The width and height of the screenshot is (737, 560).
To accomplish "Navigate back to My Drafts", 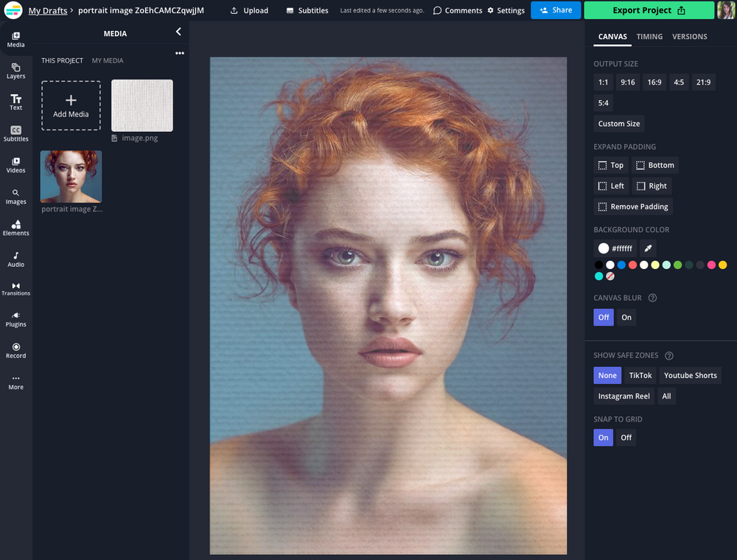I will point(48,10).
